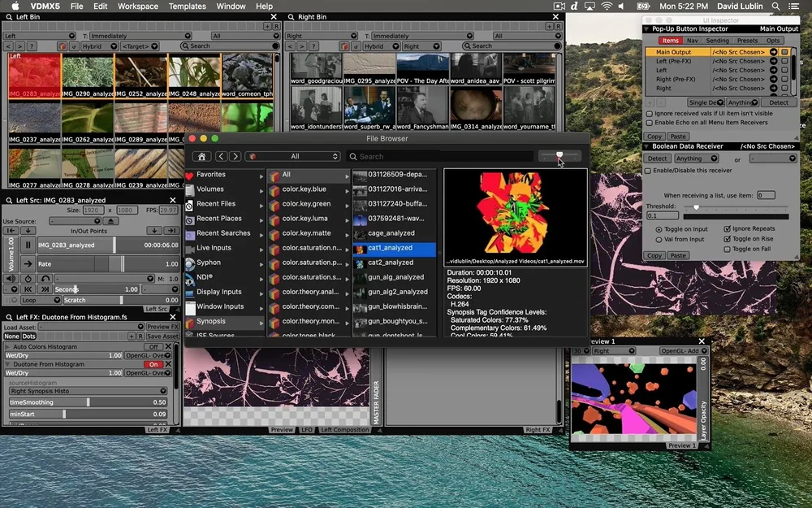Image resolution: width=812 pixels, height=508 pixels.
Task: Open the All filter dropdown in File Browser
Action: point(292,157)
